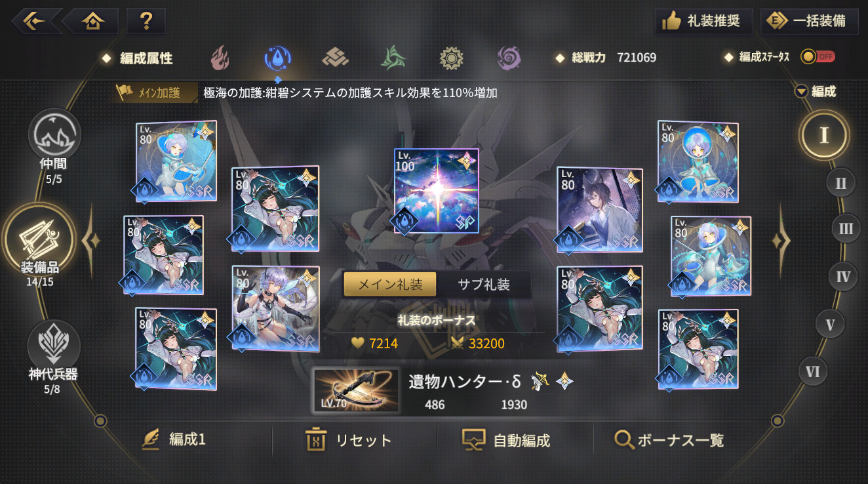Image resolution: width=868 pixels, height=484 pixels.
Task: Select the dark swirl attribute icon
Action: (x=509, y=58)
